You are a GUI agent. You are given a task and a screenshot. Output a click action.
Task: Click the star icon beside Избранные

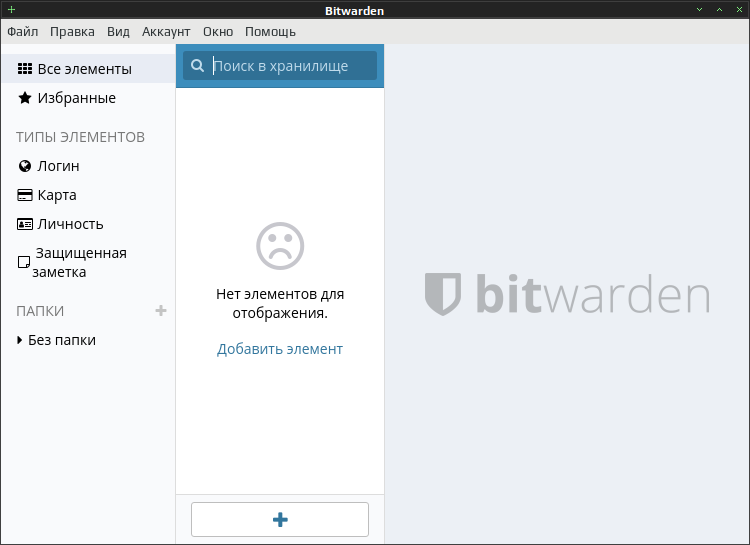tap(25, 98)
